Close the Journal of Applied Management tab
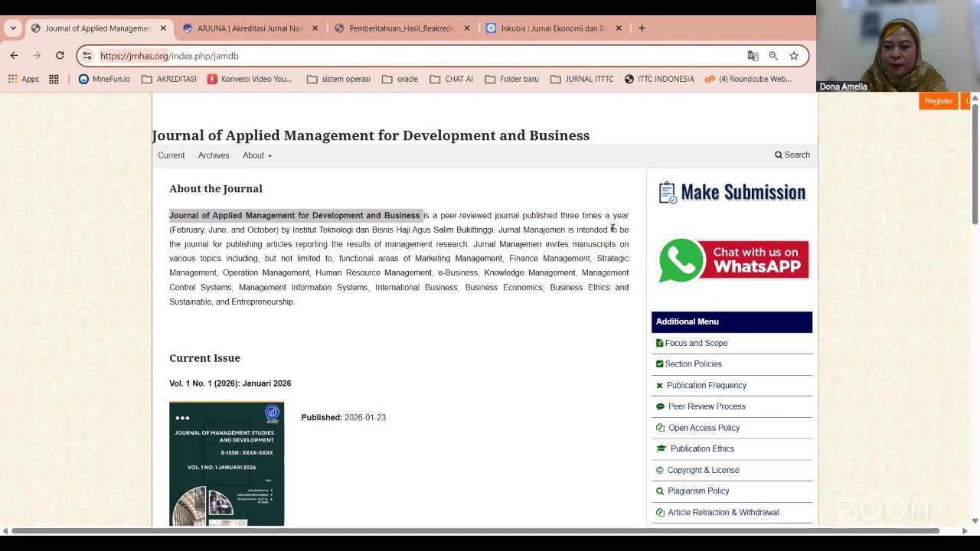Screen dimensions: 980x551 [x=163, y=28]
